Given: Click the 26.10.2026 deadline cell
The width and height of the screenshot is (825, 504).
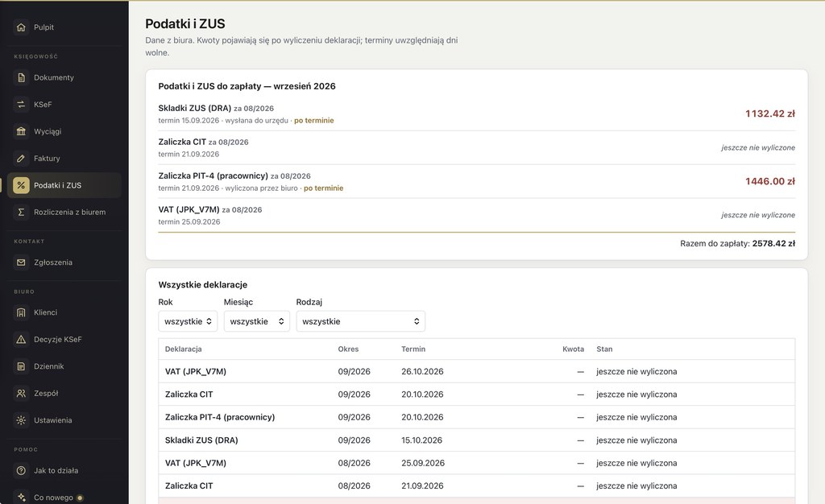Looking at the screenshot, I should [x=422, y=372].
